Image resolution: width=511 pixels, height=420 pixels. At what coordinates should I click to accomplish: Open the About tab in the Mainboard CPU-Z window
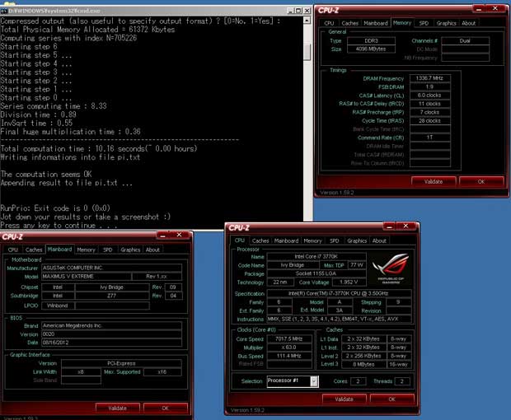point(152,250)
